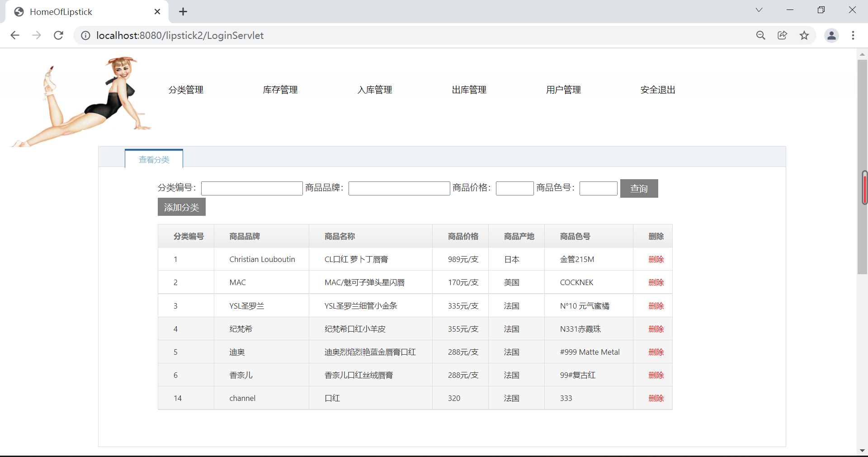Open 用户管理 menu
The image size is (868, 457).
(563, 90)
